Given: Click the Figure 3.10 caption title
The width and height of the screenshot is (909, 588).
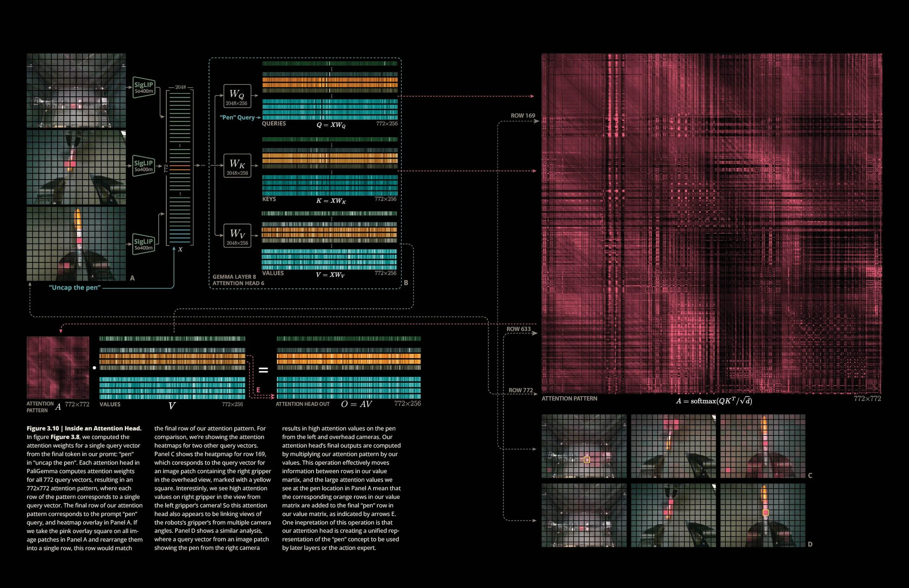Looking at the screenshot, I should (84, 428).
